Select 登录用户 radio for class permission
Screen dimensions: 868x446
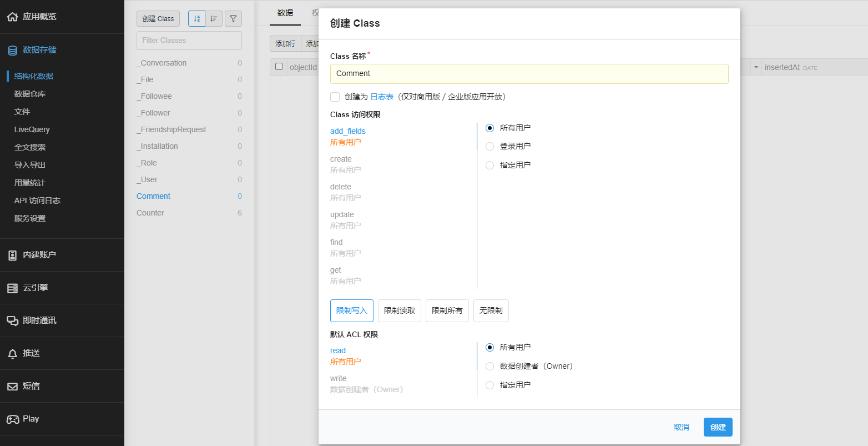(489, 146)
